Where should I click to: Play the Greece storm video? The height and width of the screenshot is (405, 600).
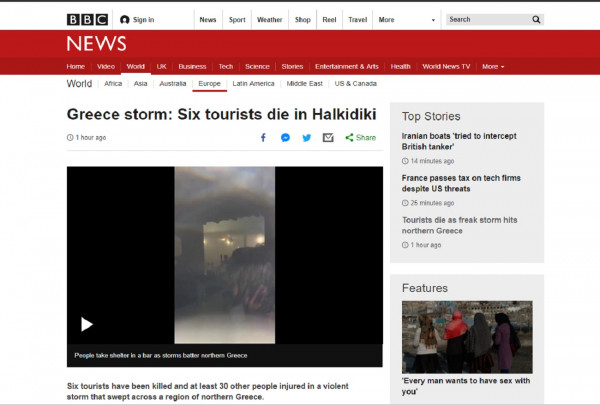87,323
